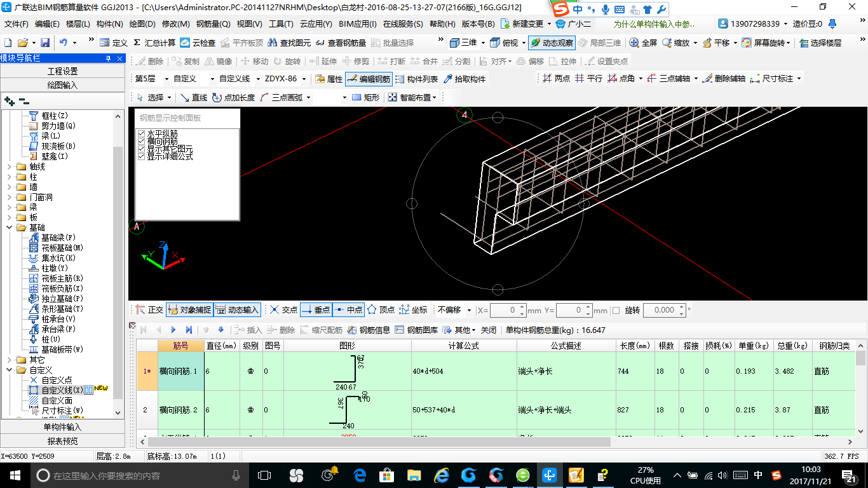
Task: Click 尺寸标注 dimension annotation tool
Action: click(771, 79)
